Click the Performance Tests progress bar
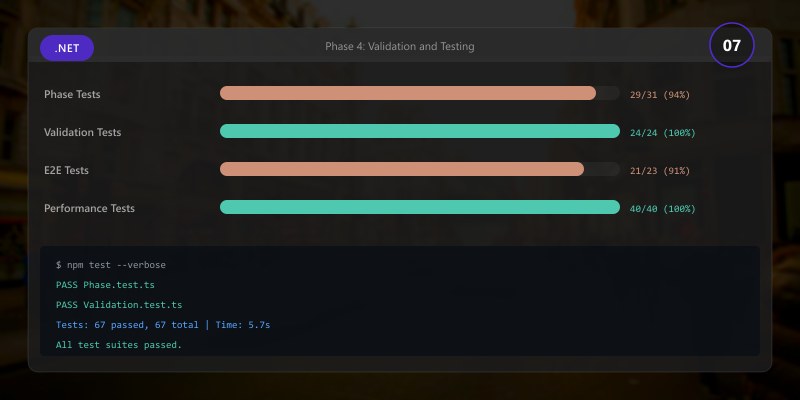800x400 pixels. click(420, 207)
